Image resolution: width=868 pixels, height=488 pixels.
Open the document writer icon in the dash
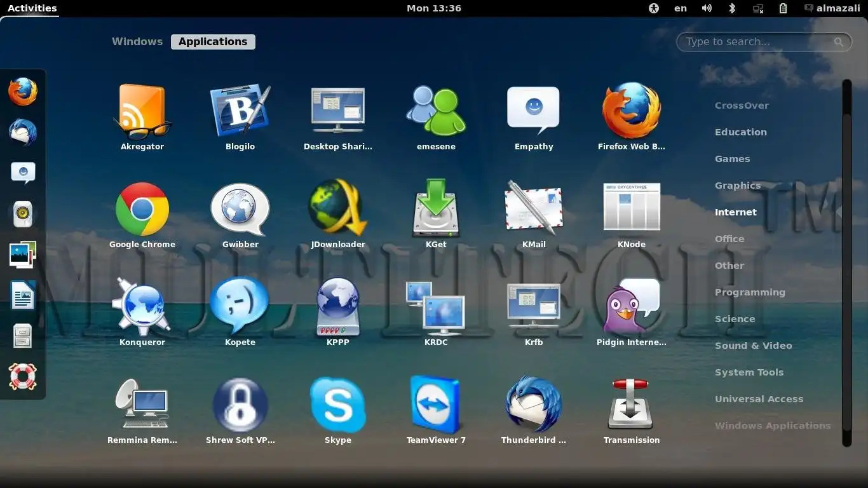pos(23,295)
